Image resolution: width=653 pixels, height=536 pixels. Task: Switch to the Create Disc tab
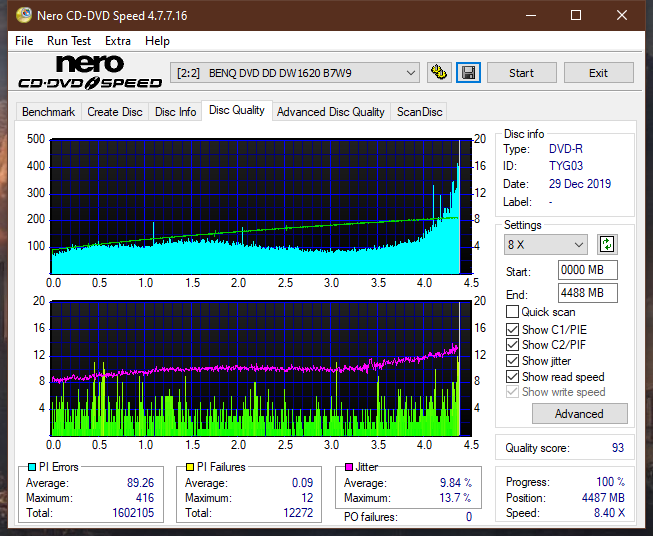115,112
